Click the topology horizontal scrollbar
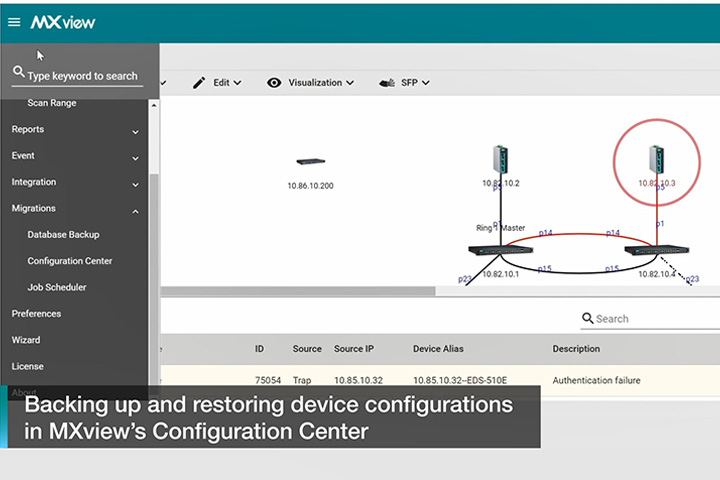This screenshot has width=720, height=480. click(300, 291)
